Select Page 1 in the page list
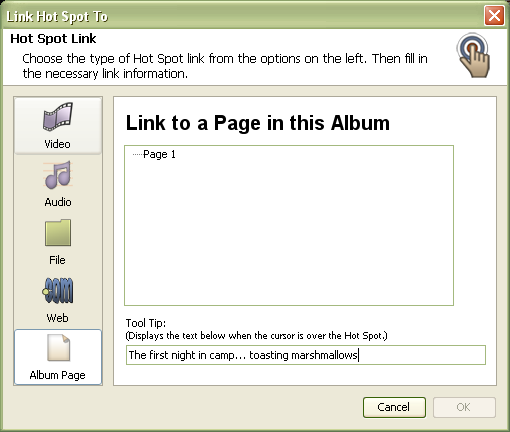The height and width of the screenshot is (432, 510). [159, 154]
